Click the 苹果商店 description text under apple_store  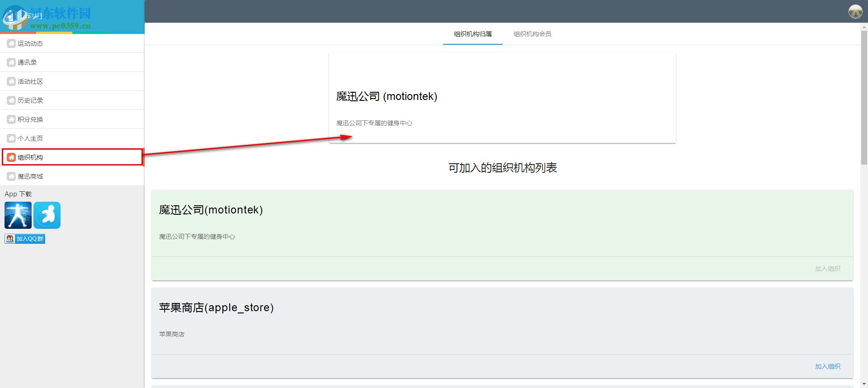pyautogui.click(x=172, y=334)
